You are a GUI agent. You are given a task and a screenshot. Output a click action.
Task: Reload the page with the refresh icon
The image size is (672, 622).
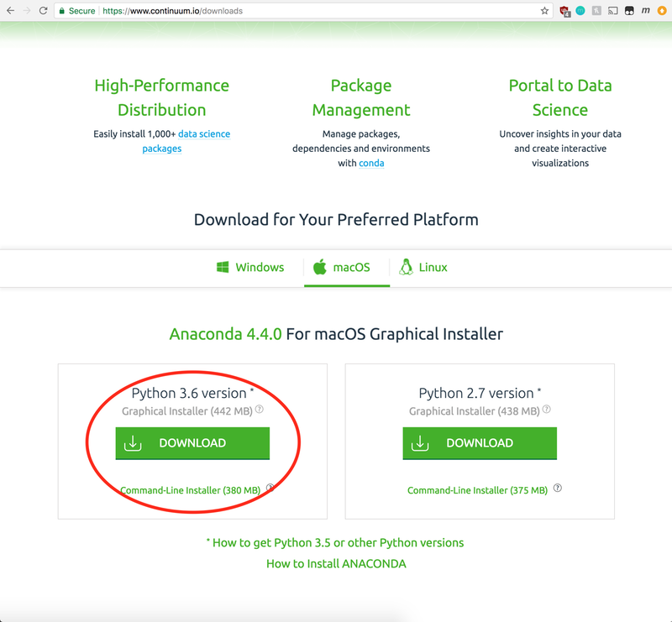pyautogui.click(x=43, y=11)
